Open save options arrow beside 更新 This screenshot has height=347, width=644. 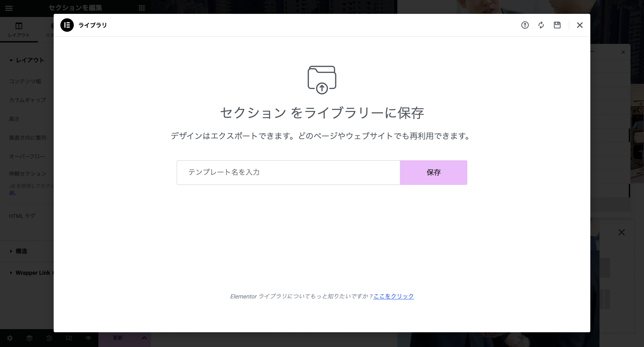[x=144, y=338]
